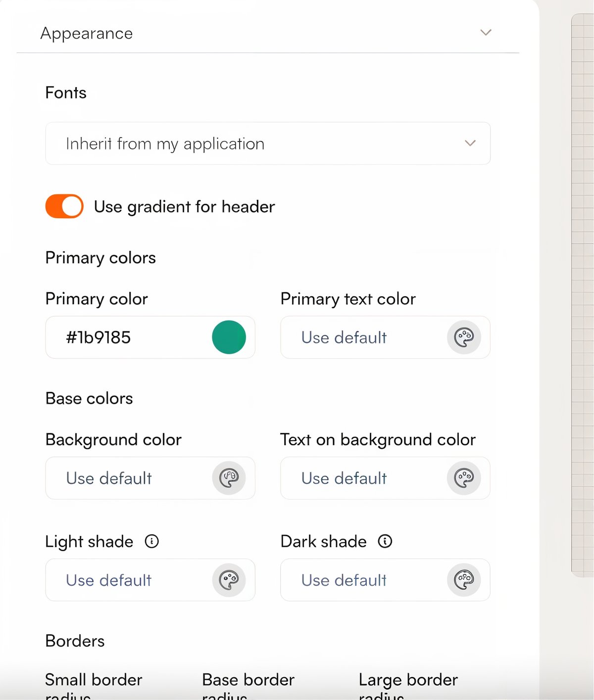Click the Appearance section title
This screenshot has height=700, width=594.
point(87,34)
